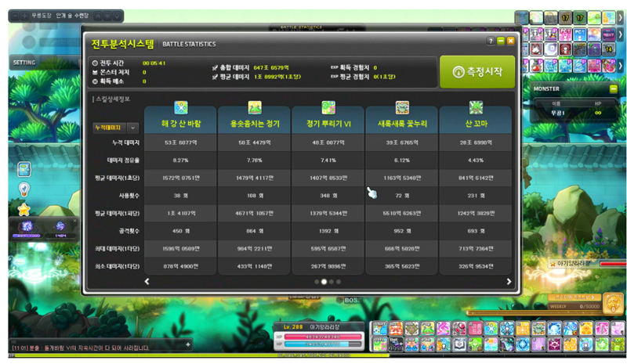Click the gold coin weekly reward icon
Viewport: 627px width, 364px height.
(x=613, y=304)
